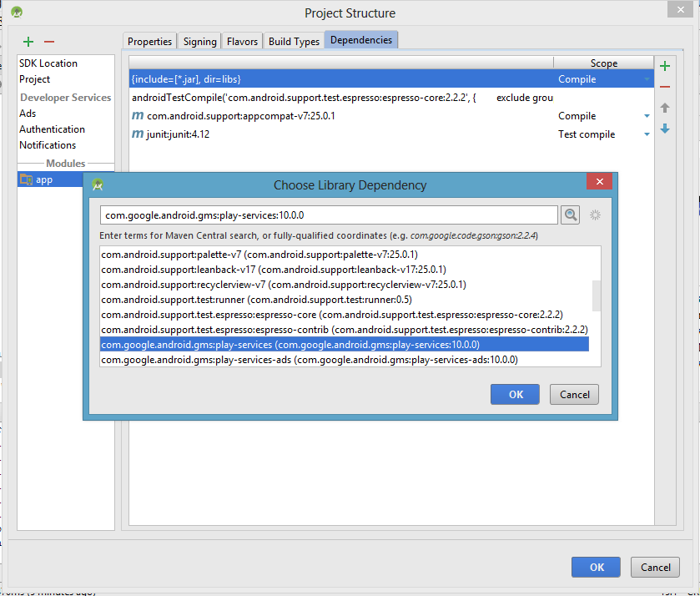
Task: Remove selected dependency with red minus
Action: 665,87
